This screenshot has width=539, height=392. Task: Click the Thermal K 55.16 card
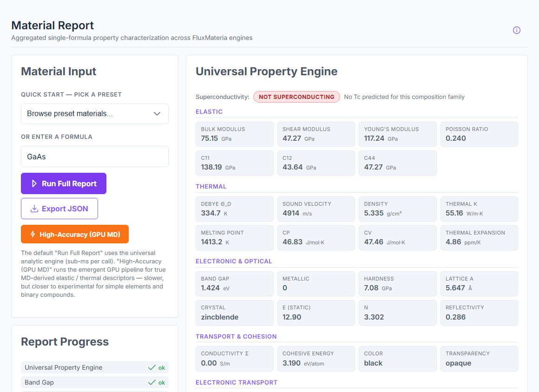pos(479,209)
